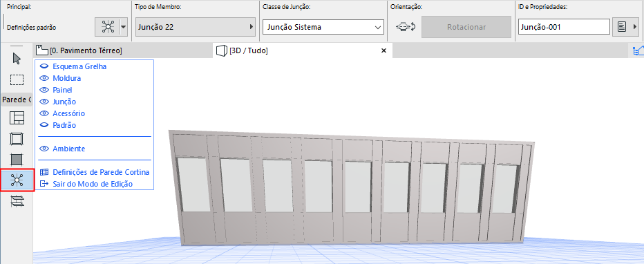Open the Junção Sistema class dropdown
The height and width of the screenshot is (264, 644).
click(323, 27)
